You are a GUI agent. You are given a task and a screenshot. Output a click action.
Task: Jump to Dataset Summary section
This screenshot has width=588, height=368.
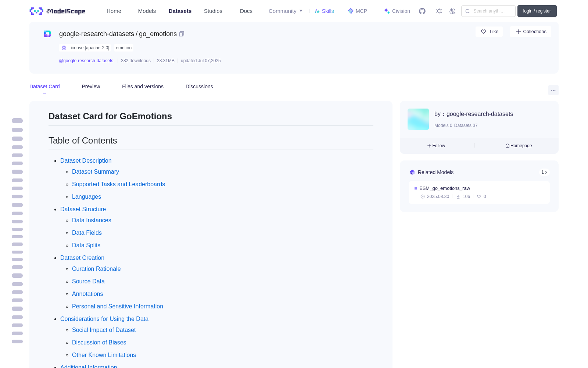96,172
